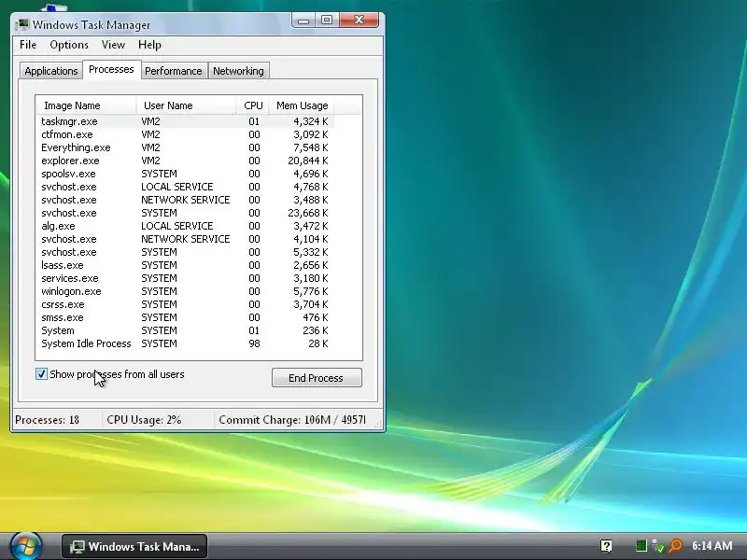
Task: Select the explorer.exe process
Action: click(x=185, y=161)
